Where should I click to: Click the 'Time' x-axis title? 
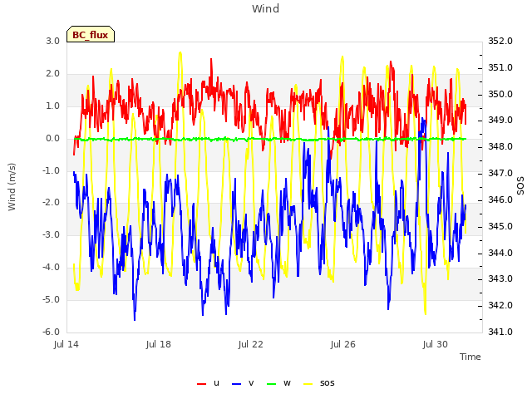pyautogui.click(x=470, y=357)
